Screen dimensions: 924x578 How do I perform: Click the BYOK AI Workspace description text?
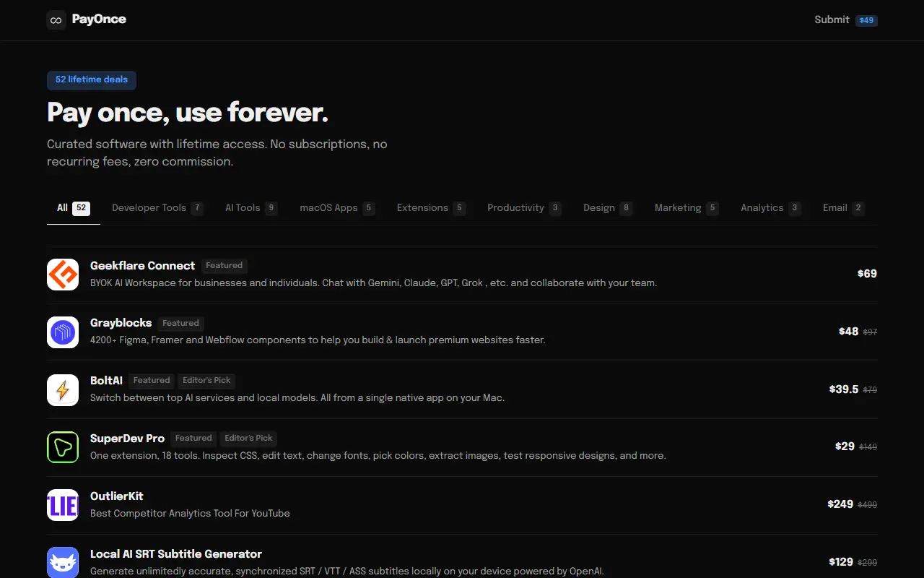coord(373,282)
